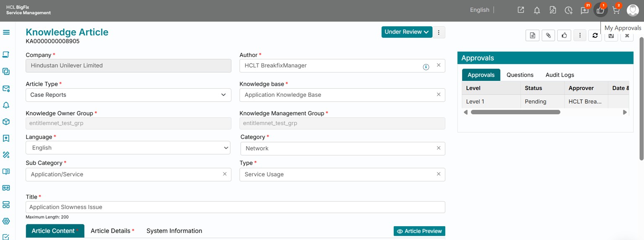Open My Approvals thumbs-up icon in header
Image resolution: width=644 pixels, height=240 pixels.
point(600,10)
